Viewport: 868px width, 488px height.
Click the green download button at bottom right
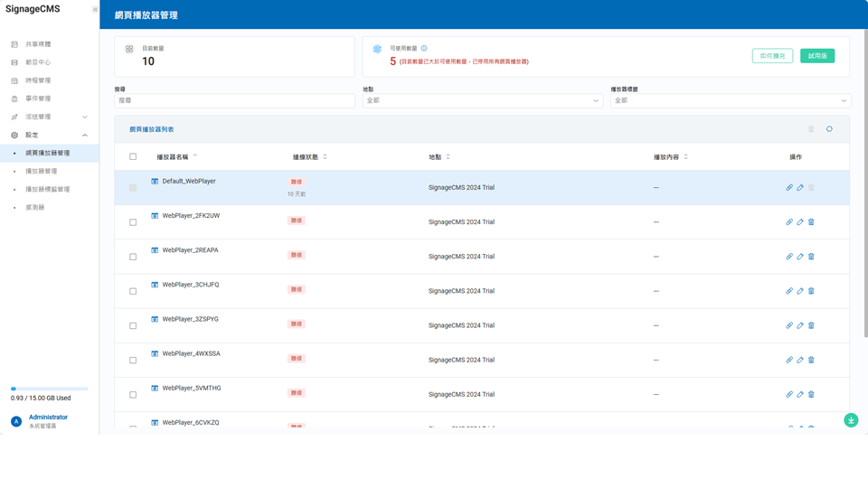(851, 420)
